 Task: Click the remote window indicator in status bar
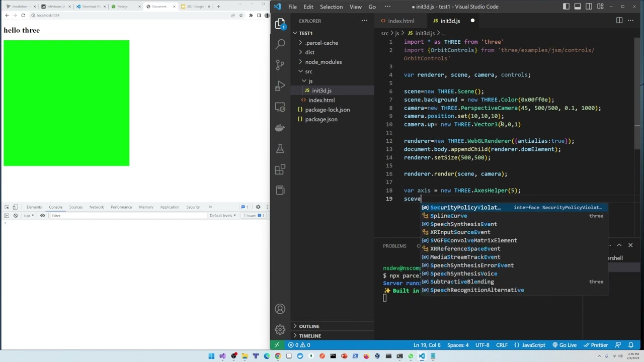tap(277, 345)
